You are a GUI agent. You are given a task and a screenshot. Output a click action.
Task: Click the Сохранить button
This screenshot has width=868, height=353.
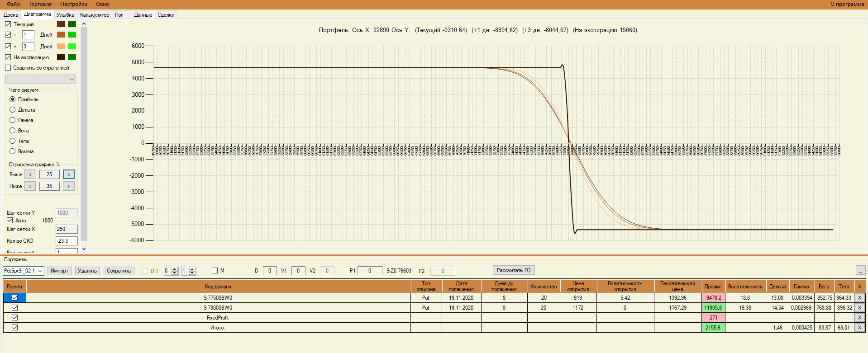pos(119,271)
